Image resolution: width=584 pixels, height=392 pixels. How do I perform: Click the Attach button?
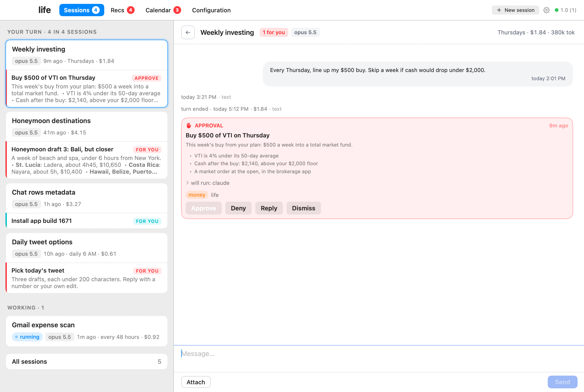coord(196,382)
